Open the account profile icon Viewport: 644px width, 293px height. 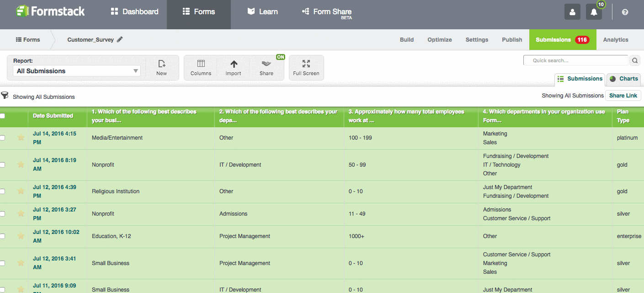pyautogui.click(x=572, y=11)
